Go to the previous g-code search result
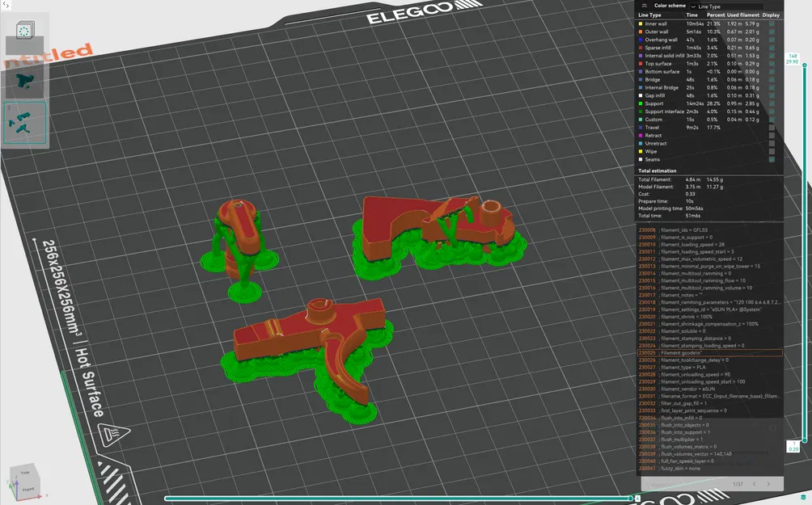Image resolution: width=812 pixels, height=505 pixels. pos(754,484)
